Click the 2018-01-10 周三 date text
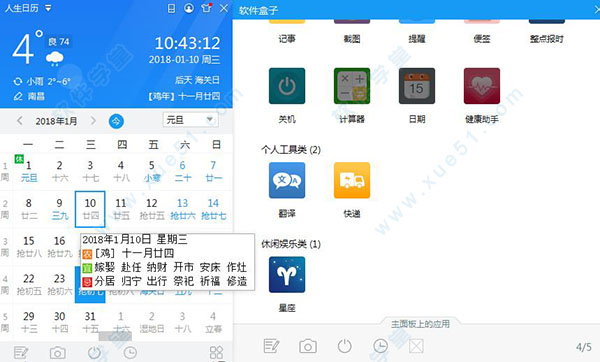The width and height of the screenshot is (600, 362). [184, 60]
